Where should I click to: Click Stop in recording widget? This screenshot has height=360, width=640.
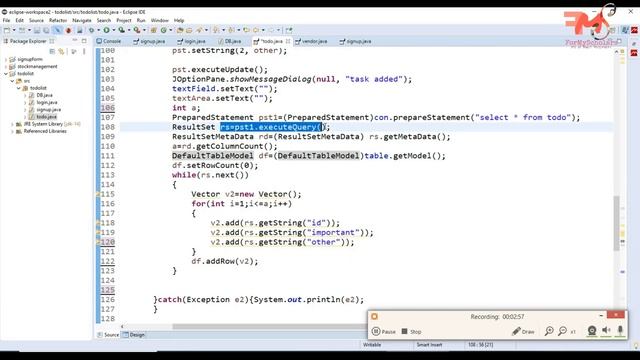411,331
